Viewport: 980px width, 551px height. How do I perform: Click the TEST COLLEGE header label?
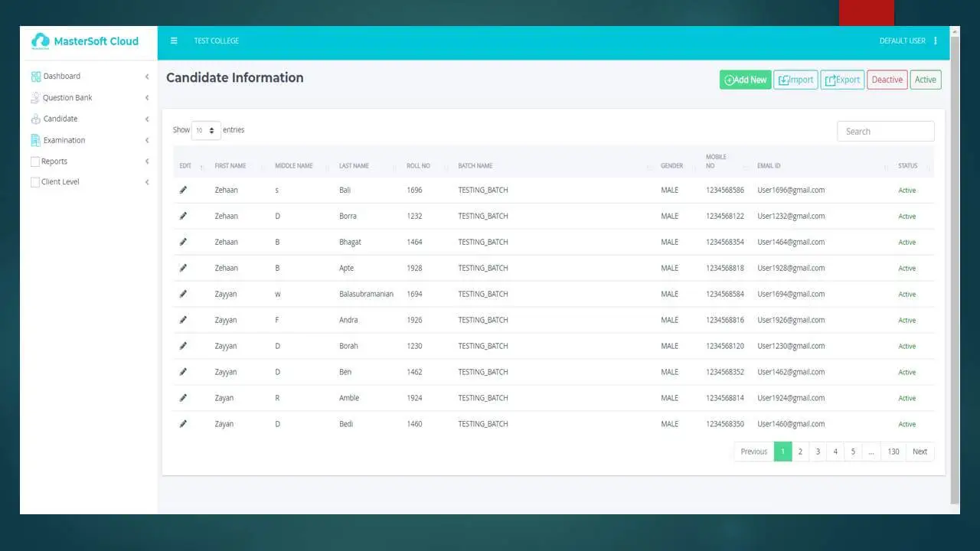(x=217, y=41)
